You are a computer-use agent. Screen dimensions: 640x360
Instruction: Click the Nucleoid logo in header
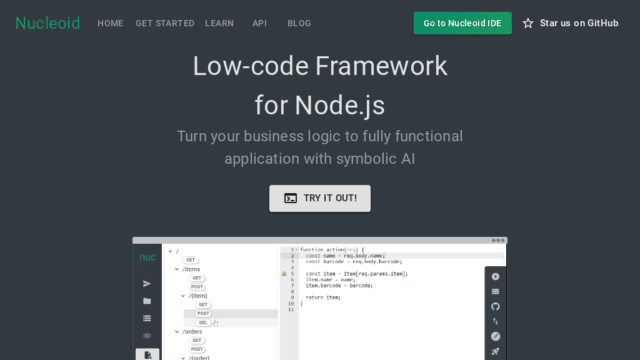[x=47, y=23]
